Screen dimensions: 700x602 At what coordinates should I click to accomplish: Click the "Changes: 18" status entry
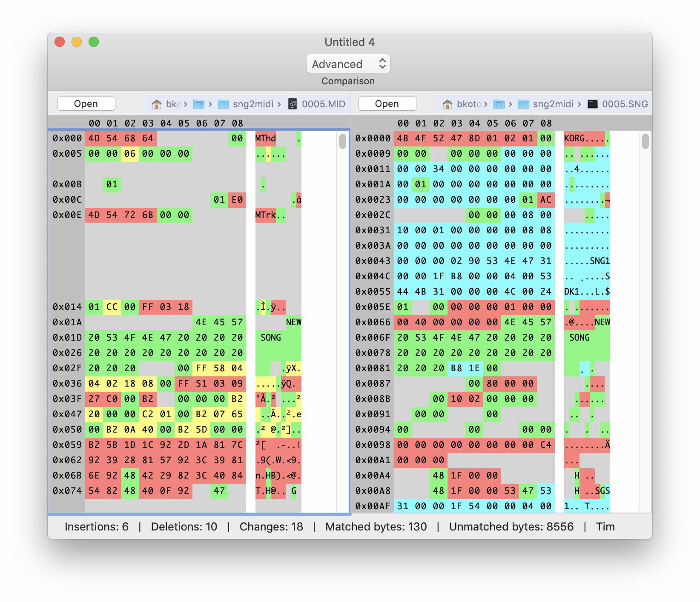[x=271, y=527]
